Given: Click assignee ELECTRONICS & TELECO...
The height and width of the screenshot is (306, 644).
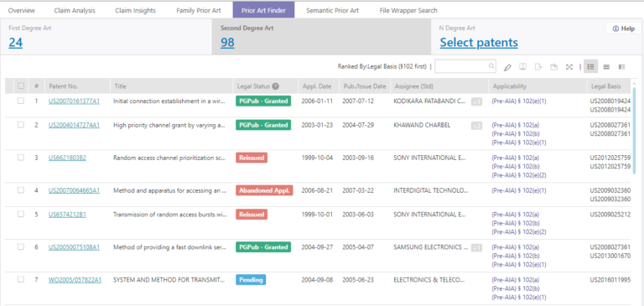Looking at the screenshot, I should (428, 280).
